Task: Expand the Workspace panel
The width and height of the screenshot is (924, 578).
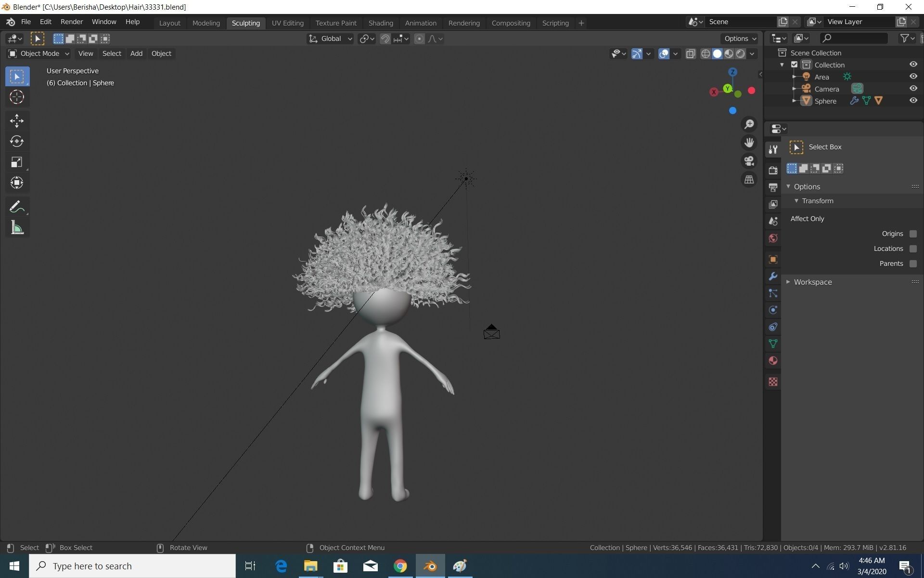Action: coord(812,282)
